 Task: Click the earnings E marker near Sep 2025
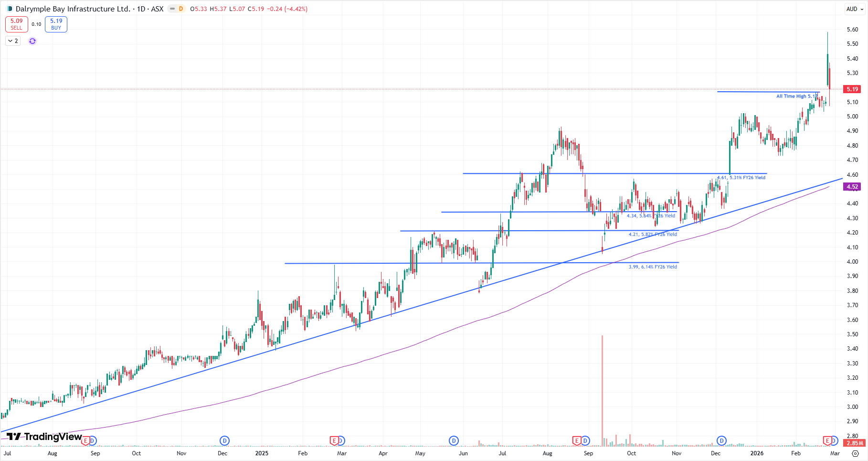pyautogui.click(x=577, y=440)
